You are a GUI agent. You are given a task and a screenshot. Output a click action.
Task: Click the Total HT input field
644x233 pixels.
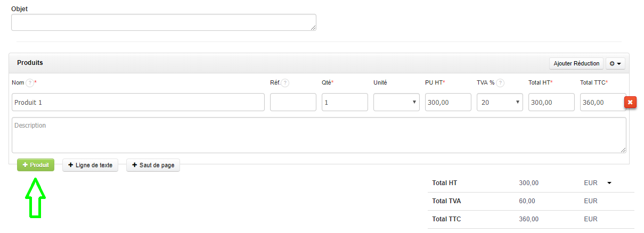(x=551, y=102)
